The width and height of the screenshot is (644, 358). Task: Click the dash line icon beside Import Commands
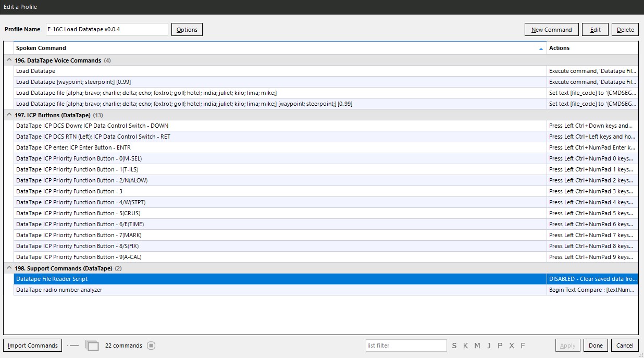coord(74,345)
